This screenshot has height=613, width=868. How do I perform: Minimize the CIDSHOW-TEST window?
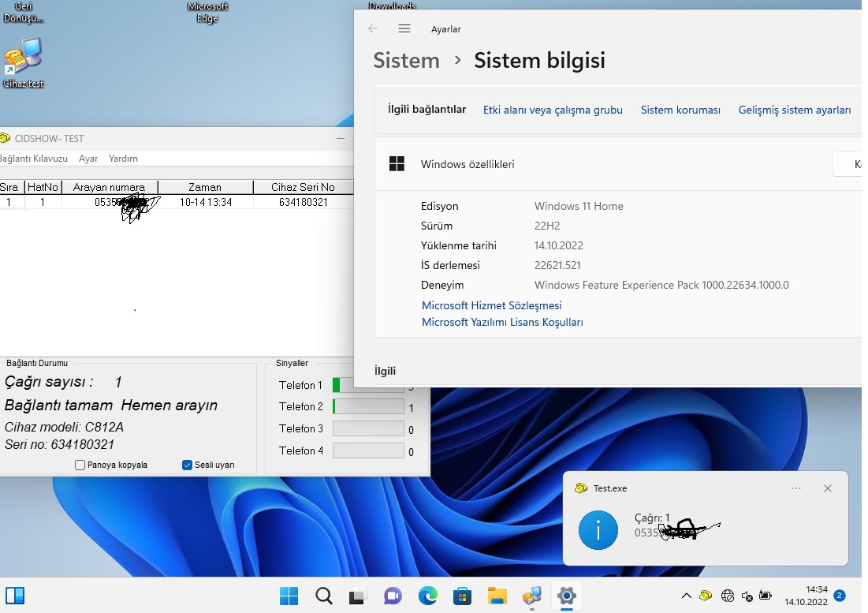coord(341,138)
